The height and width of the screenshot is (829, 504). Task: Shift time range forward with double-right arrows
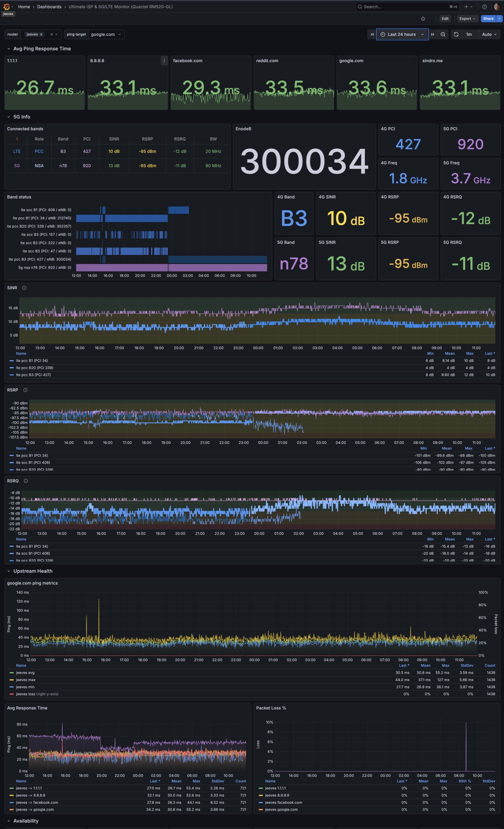tap(433, 35)
